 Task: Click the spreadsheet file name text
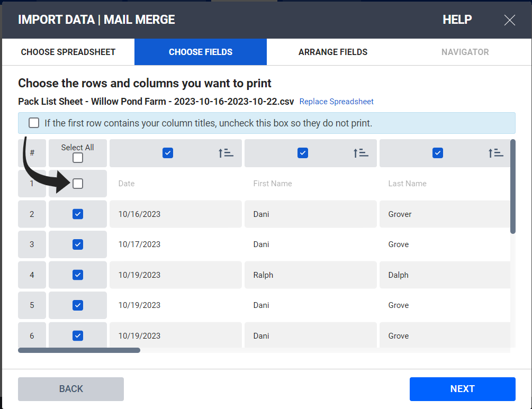pyautogui.click(x=156, y=102)
